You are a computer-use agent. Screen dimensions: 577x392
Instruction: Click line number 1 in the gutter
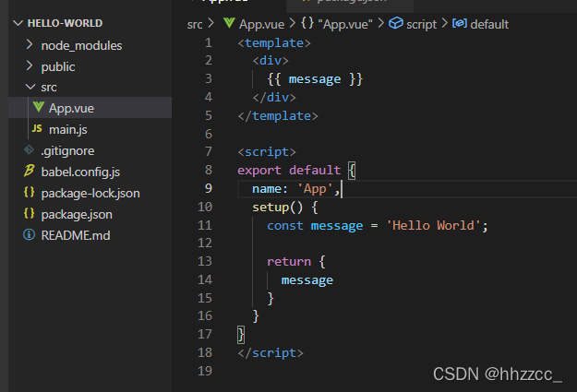(x=209, y=43)
